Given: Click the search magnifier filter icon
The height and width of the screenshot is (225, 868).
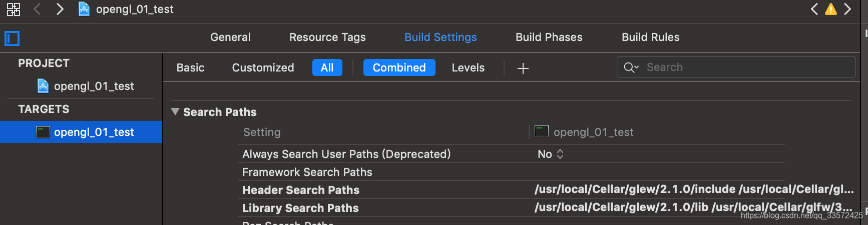Looking at the screenshot, I should click(631, 67).
